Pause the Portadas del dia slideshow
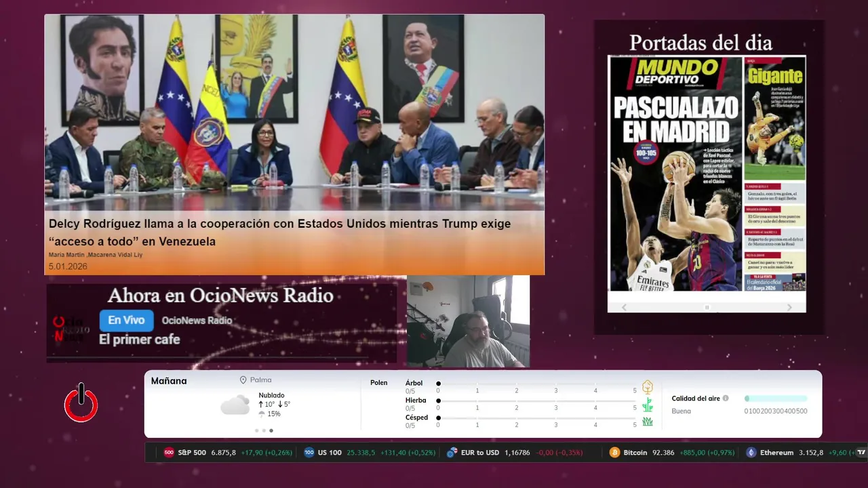The image size is (868, 488). (x=707, y=307)
